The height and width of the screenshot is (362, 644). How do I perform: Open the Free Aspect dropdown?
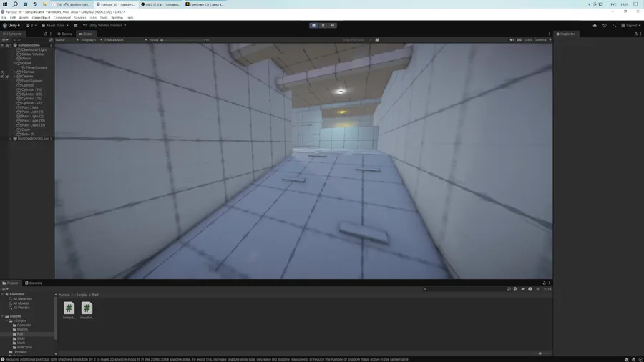point(125,40)
